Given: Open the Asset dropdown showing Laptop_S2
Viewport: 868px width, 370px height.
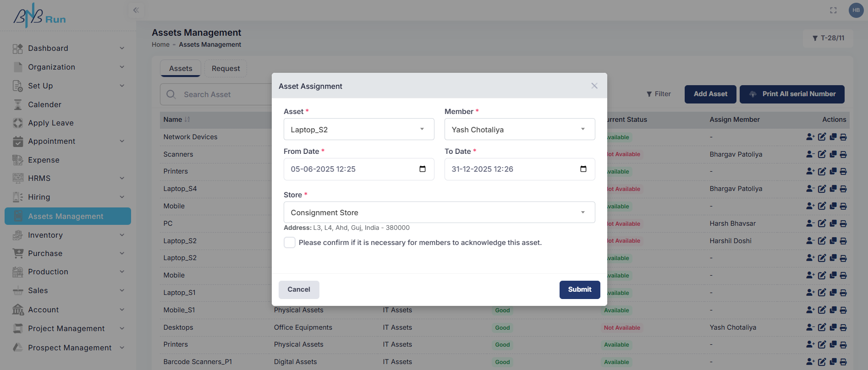Looking at the screenshot, I should [359, 130].
